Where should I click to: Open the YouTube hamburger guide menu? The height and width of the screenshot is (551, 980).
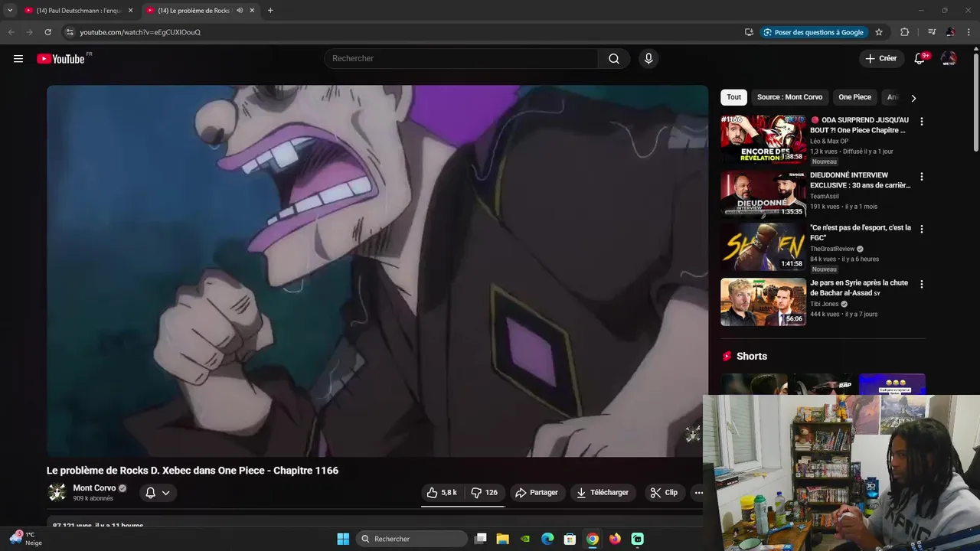coord(18,59)
